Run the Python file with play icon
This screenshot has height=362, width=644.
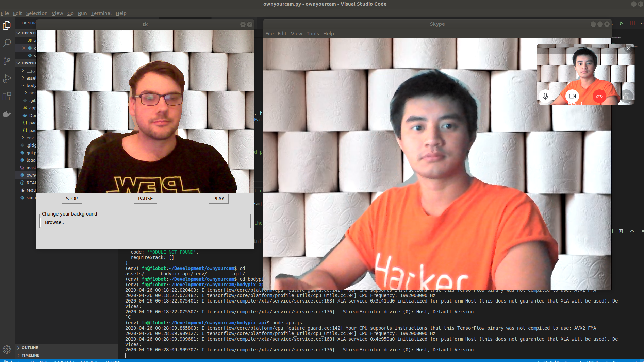[x=621, y=23]
